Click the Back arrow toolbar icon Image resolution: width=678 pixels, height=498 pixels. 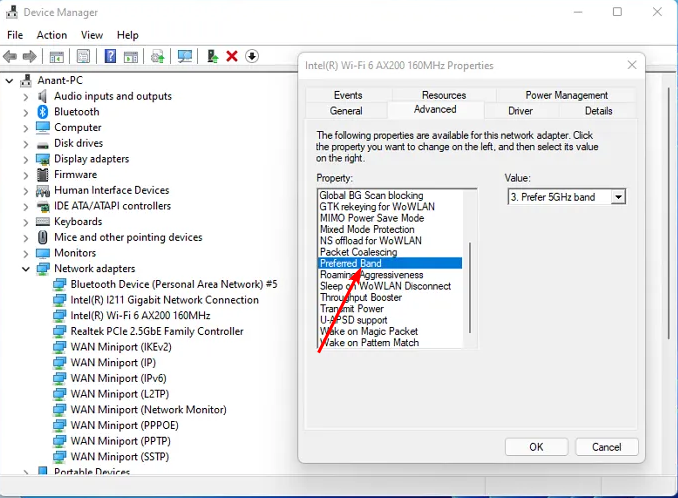pyautogui.click(x=10, y=56)
